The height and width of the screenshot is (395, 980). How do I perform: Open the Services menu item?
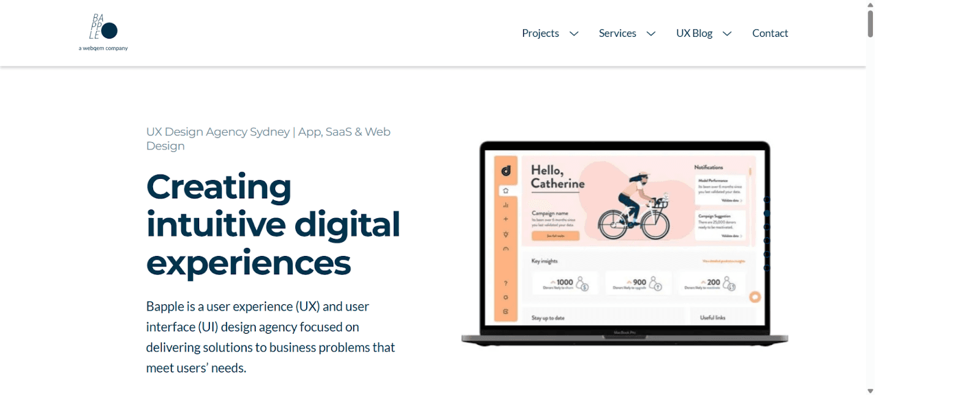617,33
